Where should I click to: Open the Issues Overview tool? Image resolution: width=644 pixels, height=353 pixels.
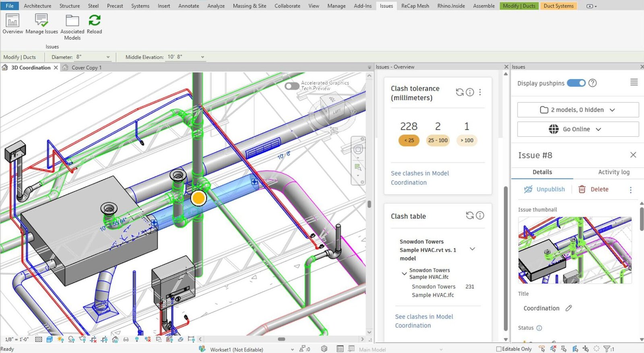12,24
